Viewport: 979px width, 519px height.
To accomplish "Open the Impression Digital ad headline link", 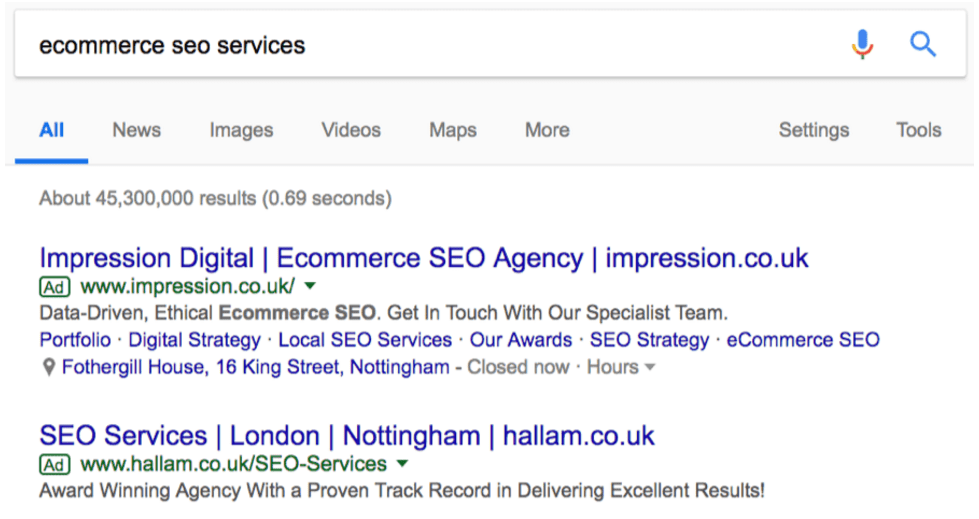I will click(424, 258).
